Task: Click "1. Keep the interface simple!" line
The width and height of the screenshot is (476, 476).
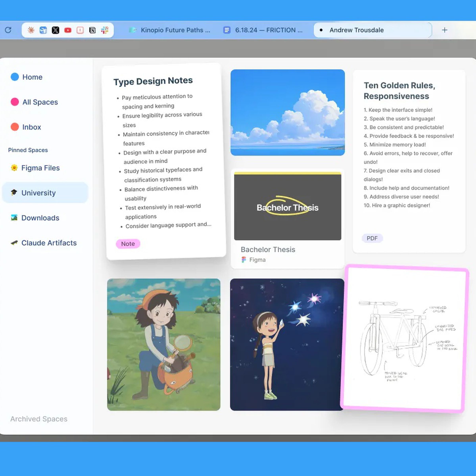Action: click(x=398, y=110)
